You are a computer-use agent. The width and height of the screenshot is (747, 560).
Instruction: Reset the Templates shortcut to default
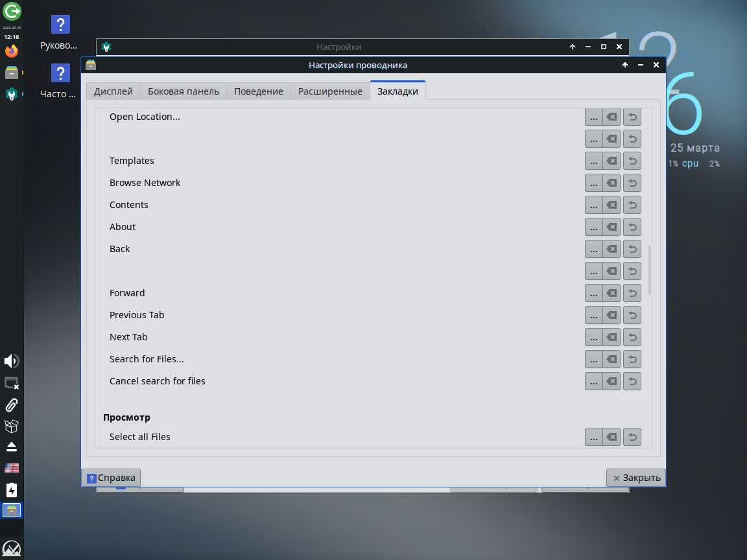click(632, 161)
